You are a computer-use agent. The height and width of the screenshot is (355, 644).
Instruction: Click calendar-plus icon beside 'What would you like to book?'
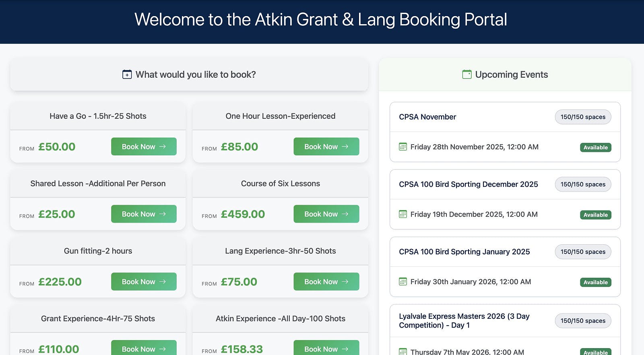tap(127, 74)
